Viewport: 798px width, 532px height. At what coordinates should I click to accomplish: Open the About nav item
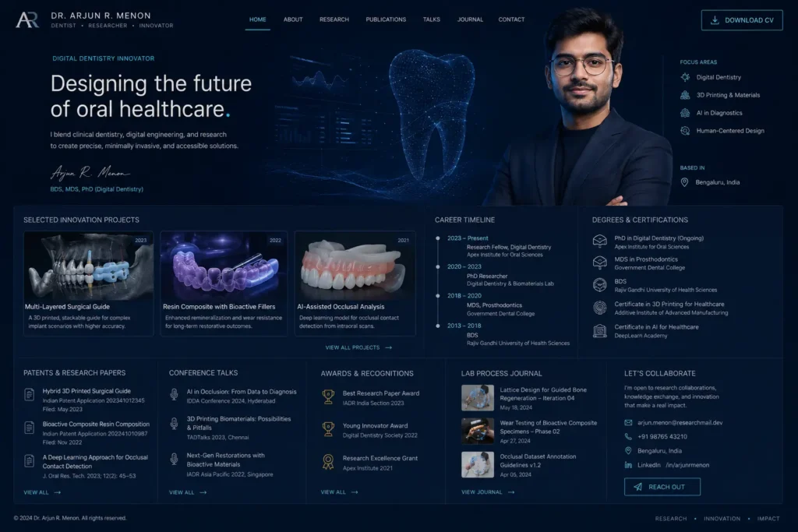click(x=293, y=19)
